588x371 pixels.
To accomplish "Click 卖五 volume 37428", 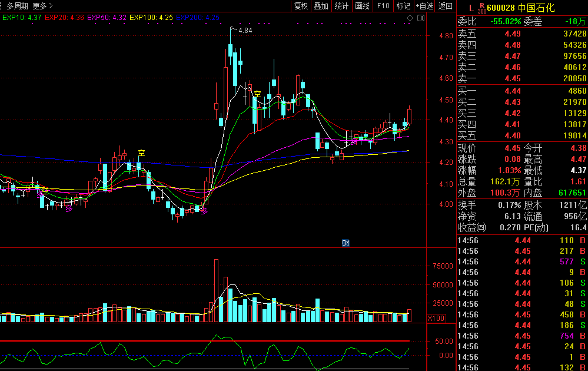I will (575, 34).
